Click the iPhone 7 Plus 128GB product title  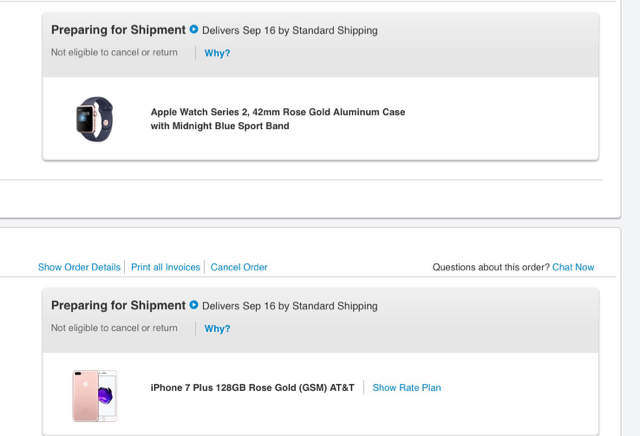(x=252, y=388)
